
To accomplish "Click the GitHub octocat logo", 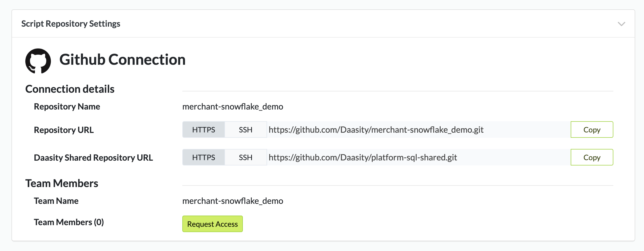I will pos(38,61).
